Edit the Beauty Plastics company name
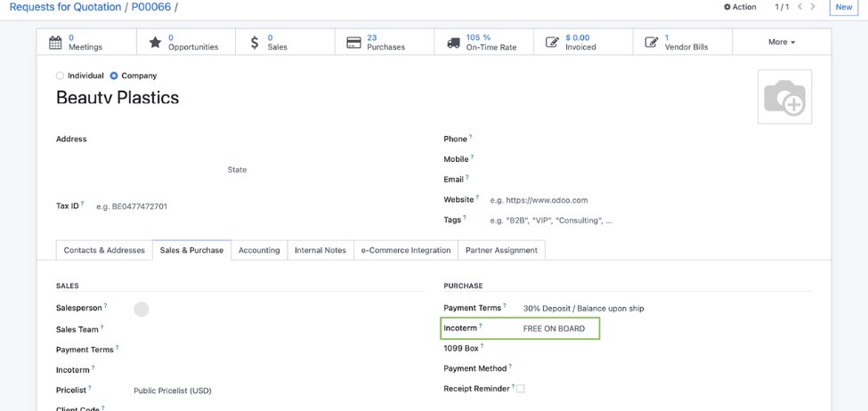This screenshot has height=411, width=868. point(118,98)
